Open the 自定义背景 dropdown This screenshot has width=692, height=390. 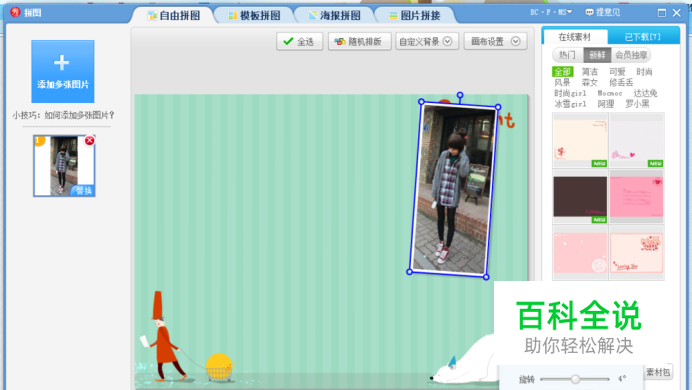tap(427, 41)
